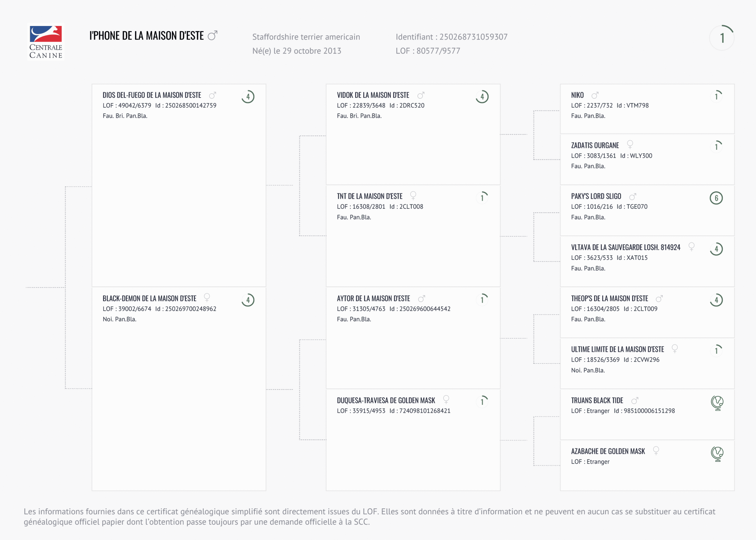The height and width of the screenshot is (540, 756).
Task: Open the Aytor de la Maison d'Este name
Action: point(373,298)
